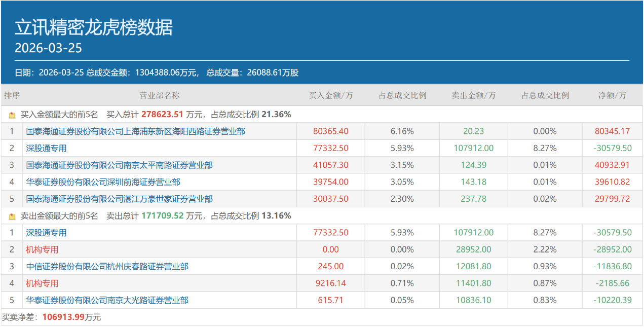Click the 排序 column header

12,95
